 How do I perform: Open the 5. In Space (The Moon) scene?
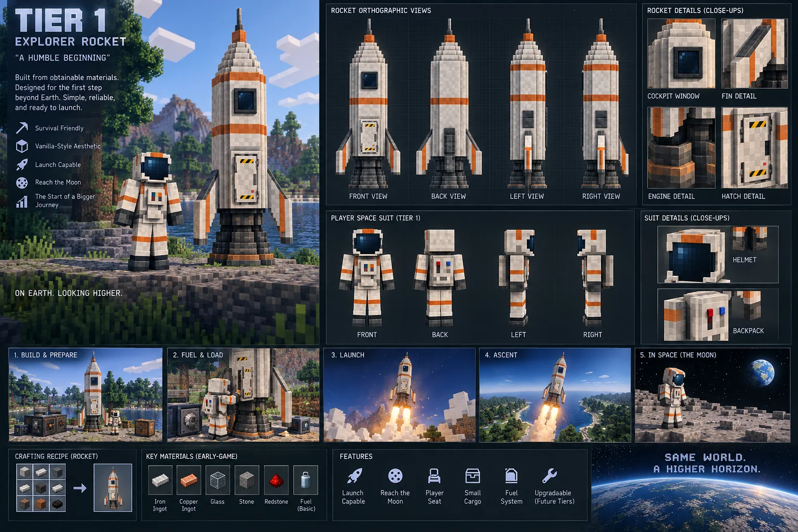[712, 395]
